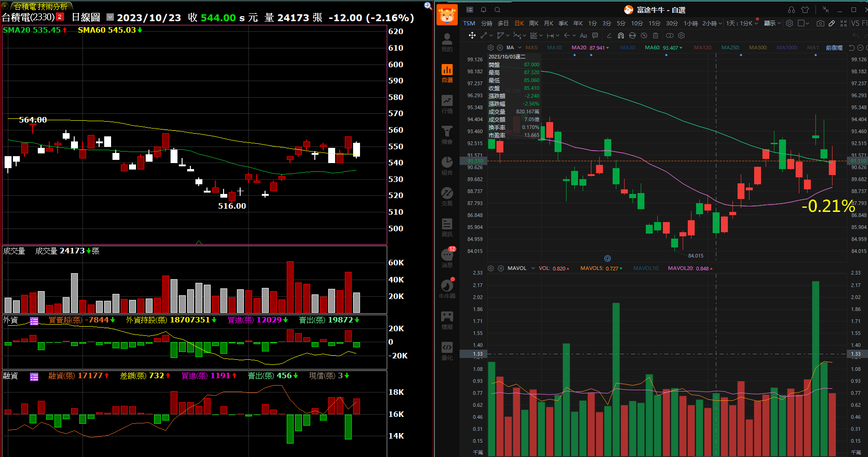Expand the polygon shape tool dropdown arrow
The image size is (868, 457).
(x=508, y=35)
